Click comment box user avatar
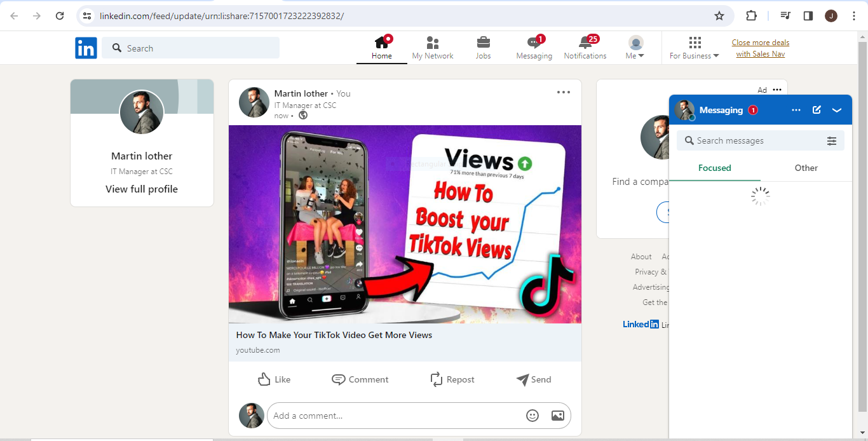 point(252,416)
